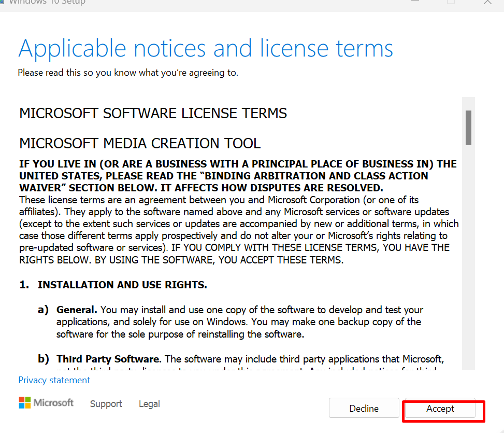Click 'Please read this so you know' subtitle
The width and height of the screenshot is (504, 433).
[x=128, y=73]
